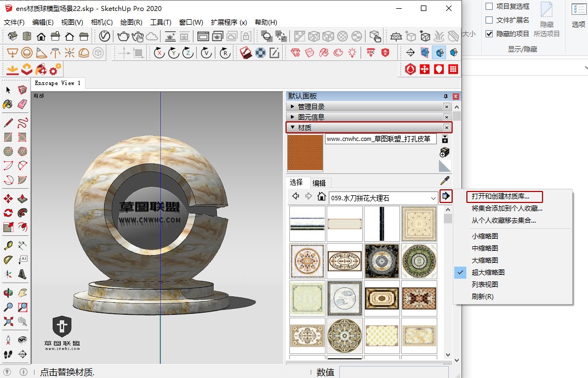Select 小缩略图 view option

(x=485, y=236)
